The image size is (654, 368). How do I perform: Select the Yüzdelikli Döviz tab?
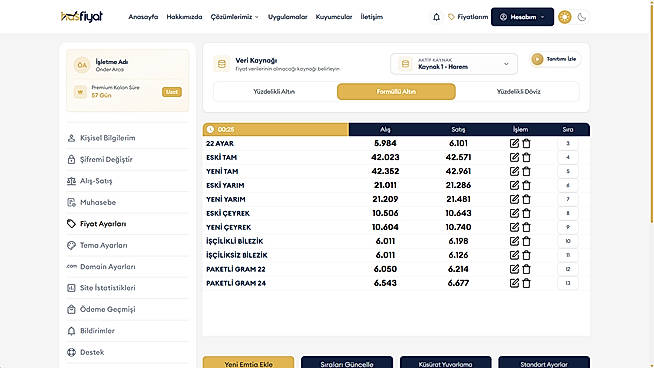tap(518, 92)
